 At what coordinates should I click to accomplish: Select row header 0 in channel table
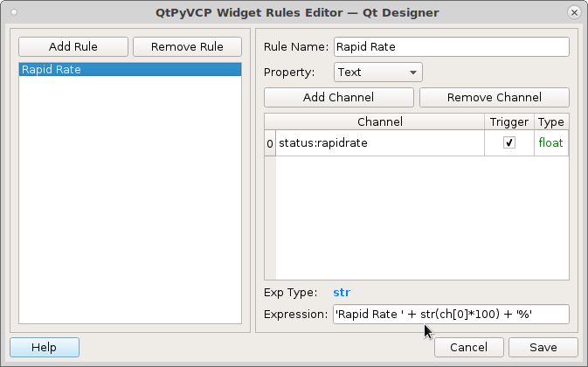coord(270,143)
